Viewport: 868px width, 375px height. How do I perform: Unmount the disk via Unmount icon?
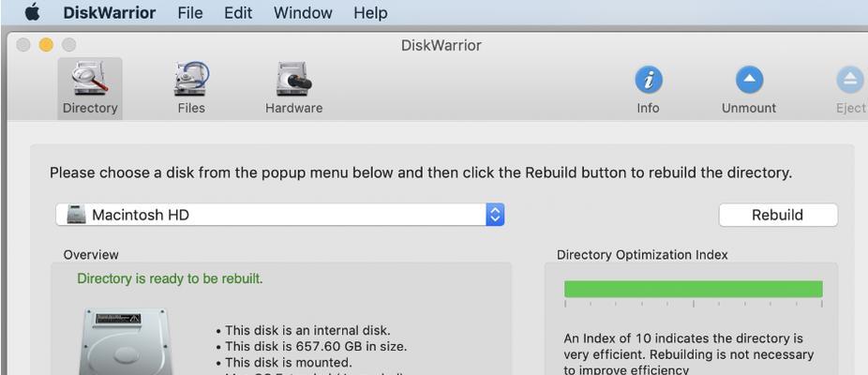[x=749, y=80]
